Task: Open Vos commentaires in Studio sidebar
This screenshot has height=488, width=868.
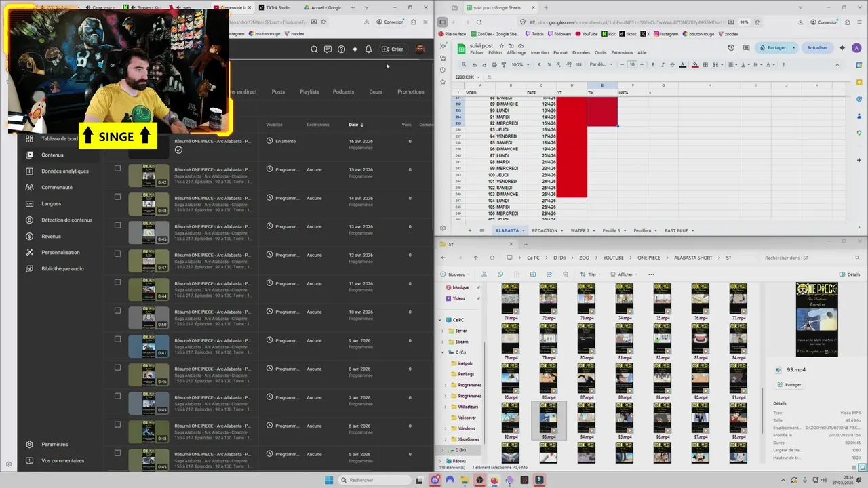Action: (62, 460)
